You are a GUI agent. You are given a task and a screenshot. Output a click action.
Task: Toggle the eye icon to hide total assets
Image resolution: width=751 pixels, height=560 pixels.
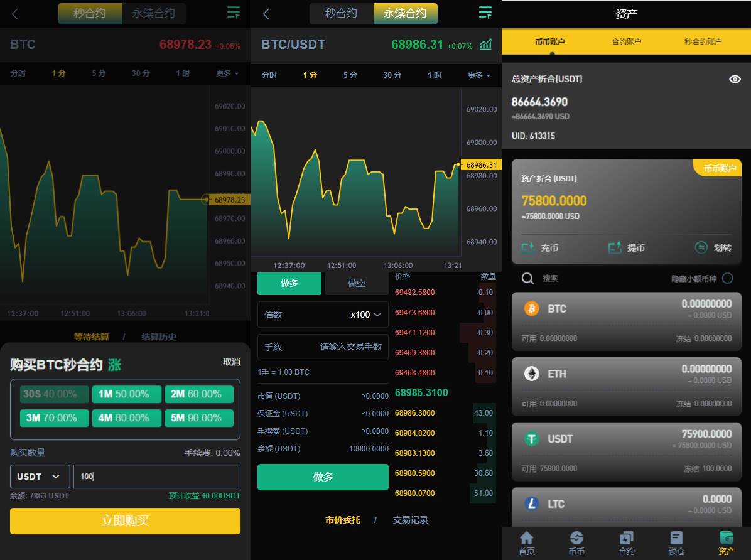735,79
